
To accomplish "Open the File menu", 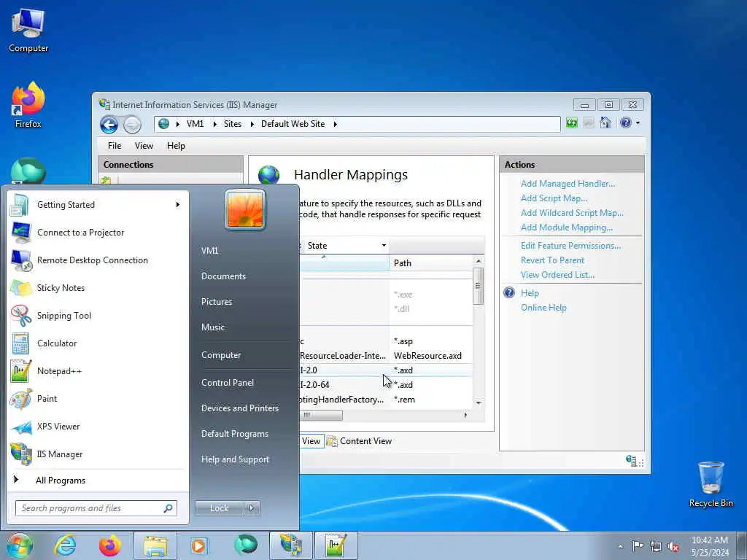I will coord(115,146).
